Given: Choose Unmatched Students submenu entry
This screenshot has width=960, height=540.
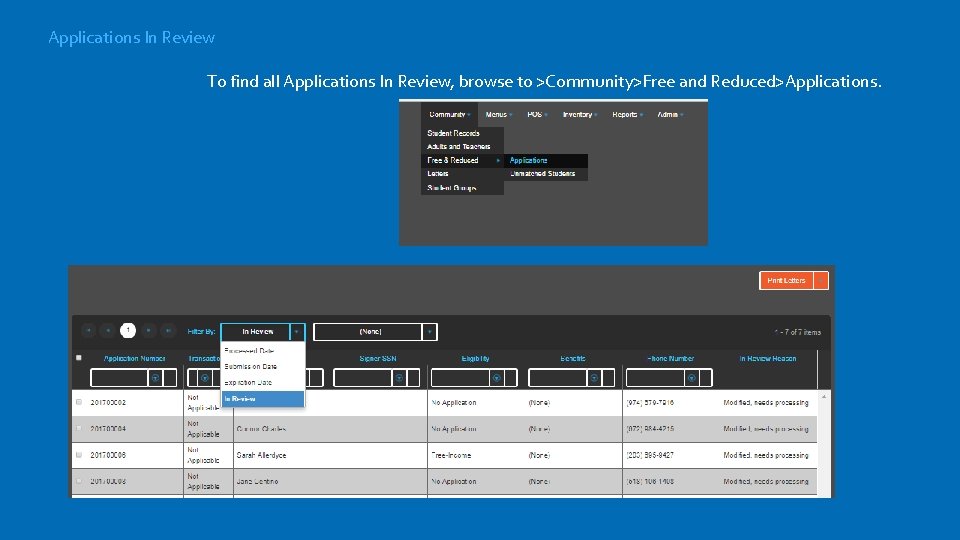Looking at the screenshot, I should [x=546, y=174].
